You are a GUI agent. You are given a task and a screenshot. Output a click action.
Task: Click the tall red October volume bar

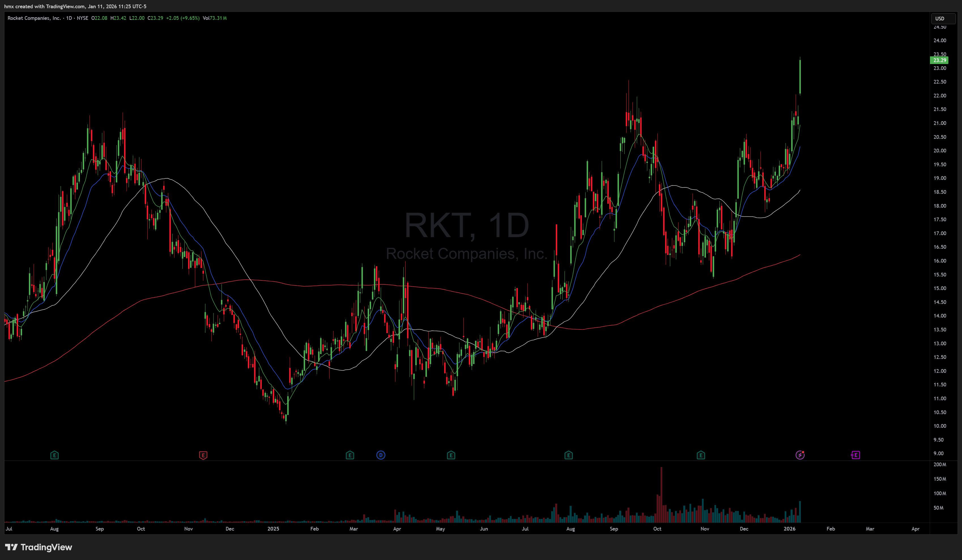click(661, 494)
